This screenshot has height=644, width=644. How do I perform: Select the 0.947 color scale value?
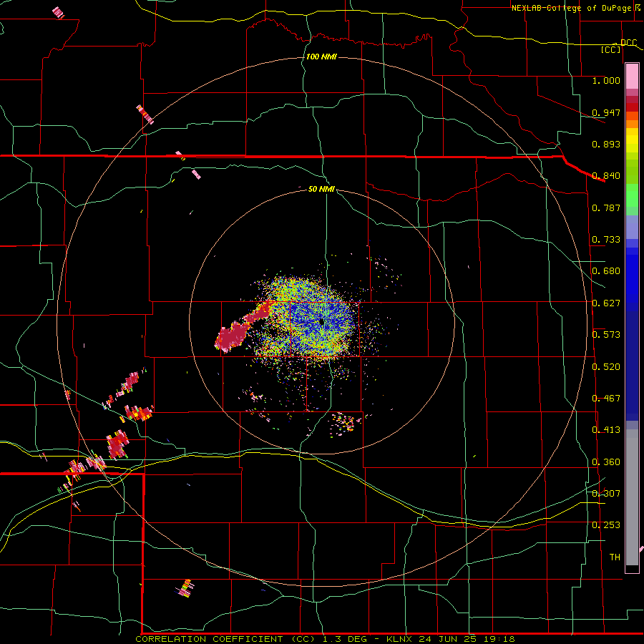[x=606, y=112]
